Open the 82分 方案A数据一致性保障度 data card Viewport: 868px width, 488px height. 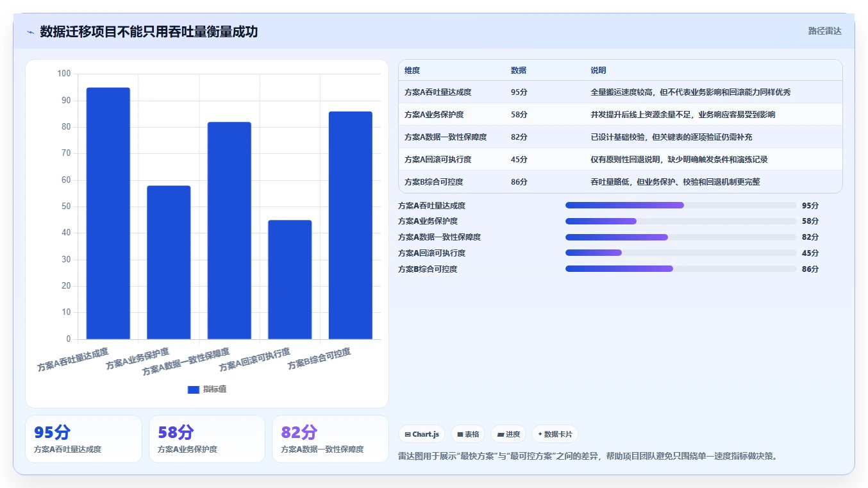pos(330,439)
